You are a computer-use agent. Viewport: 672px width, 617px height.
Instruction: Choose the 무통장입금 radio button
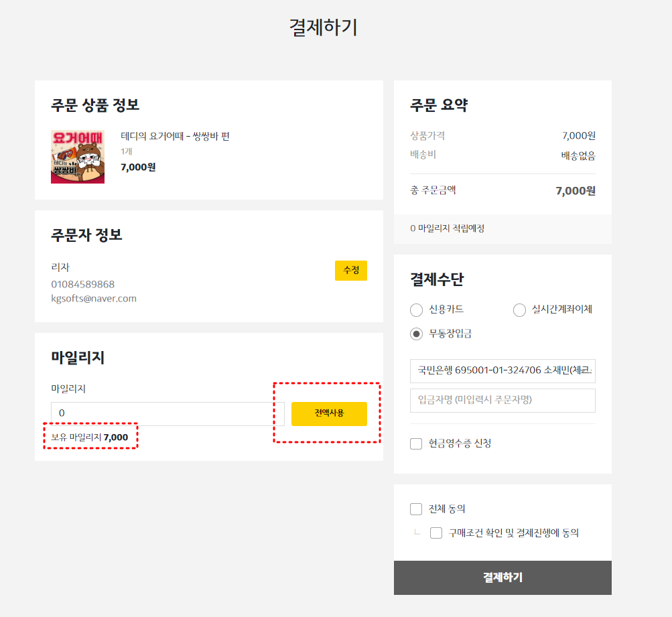click(416, 334)
